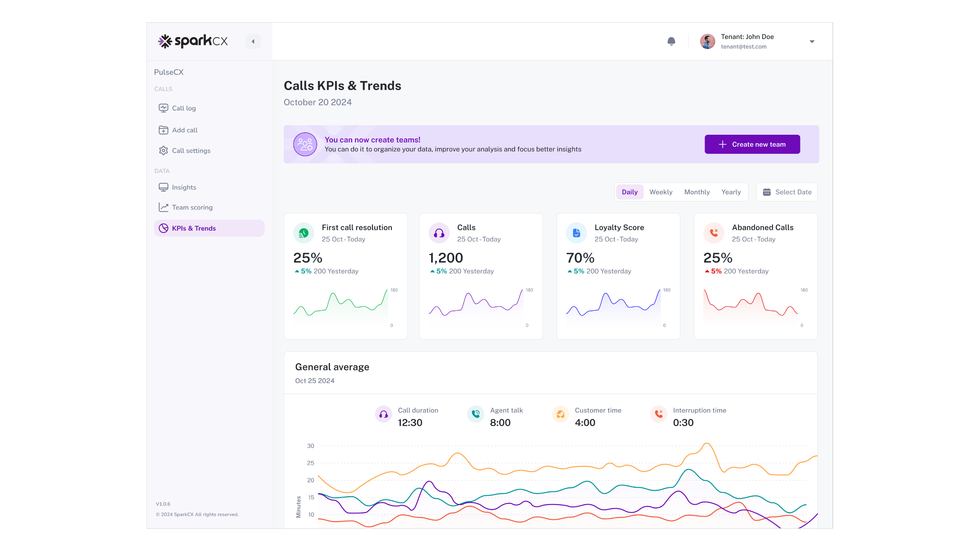Click the '1,200' calls value

pos(446,258)
